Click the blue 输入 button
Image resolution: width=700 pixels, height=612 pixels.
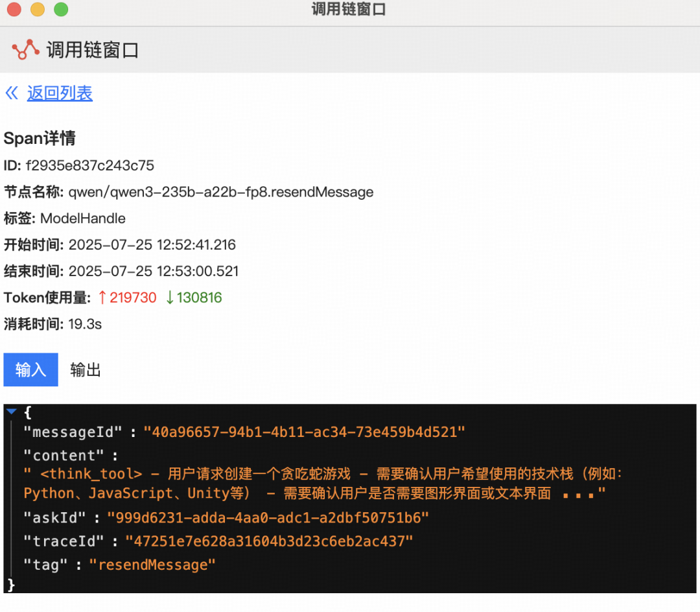pyautogui.click(x=30, y=370)
